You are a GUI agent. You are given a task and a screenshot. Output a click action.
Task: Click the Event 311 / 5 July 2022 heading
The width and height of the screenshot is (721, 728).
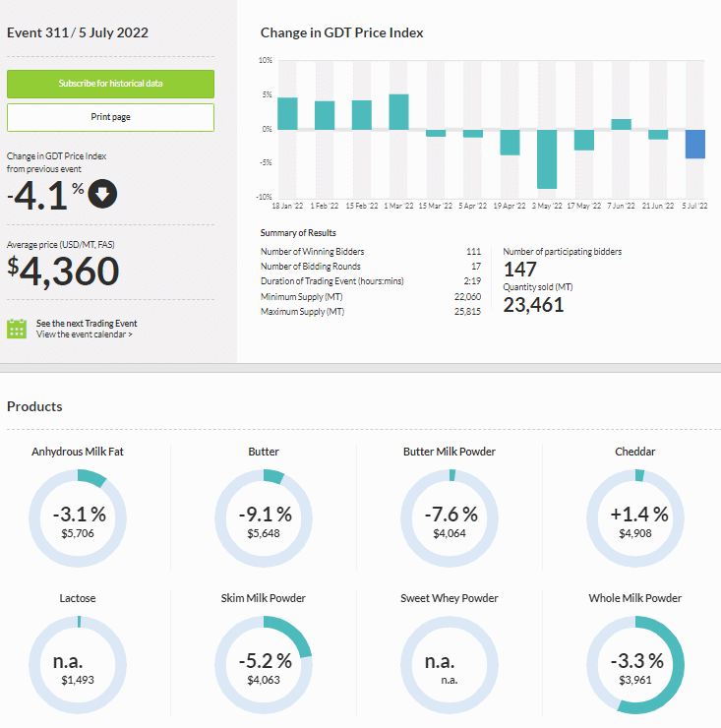pyautogui.click(x=78, y=32)
